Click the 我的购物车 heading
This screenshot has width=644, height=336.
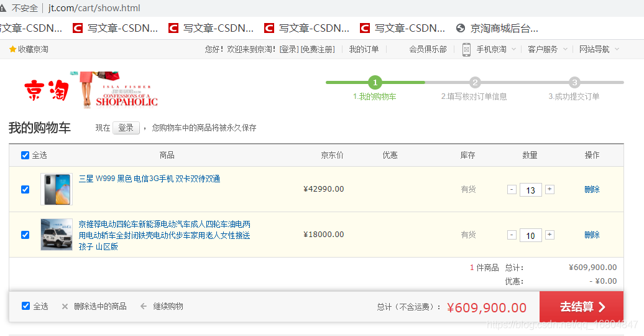[x=39, y=128]
